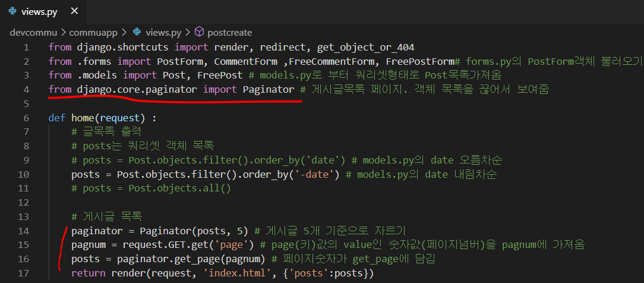The height and width of the screenshot is (283, 644).
Task: Click '-date' string on line 10
Action: [317, 175]
